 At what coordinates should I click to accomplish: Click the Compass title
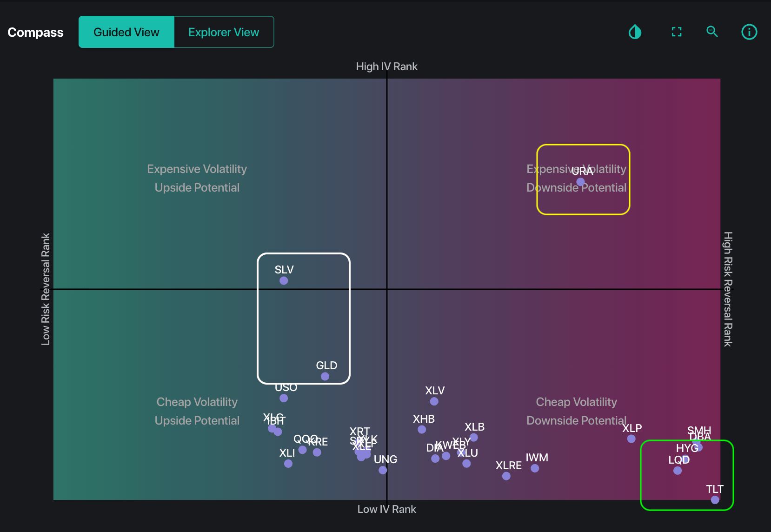pos(35,32)
